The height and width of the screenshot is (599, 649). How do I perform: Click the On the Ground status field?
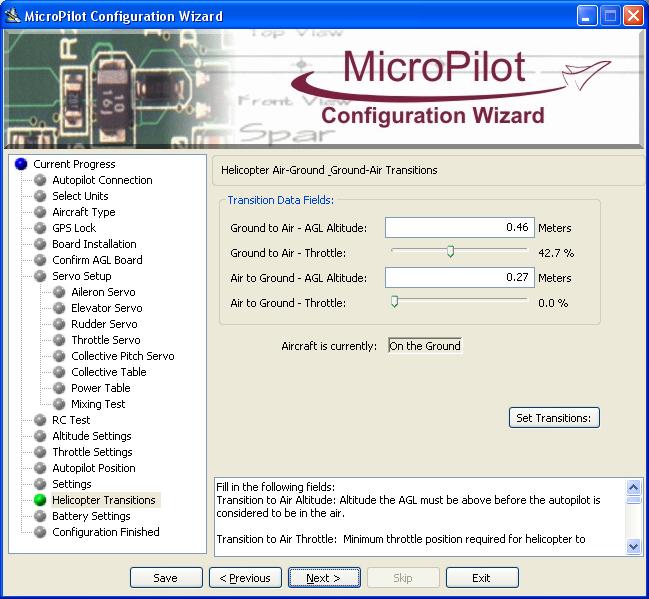[425, 346]
